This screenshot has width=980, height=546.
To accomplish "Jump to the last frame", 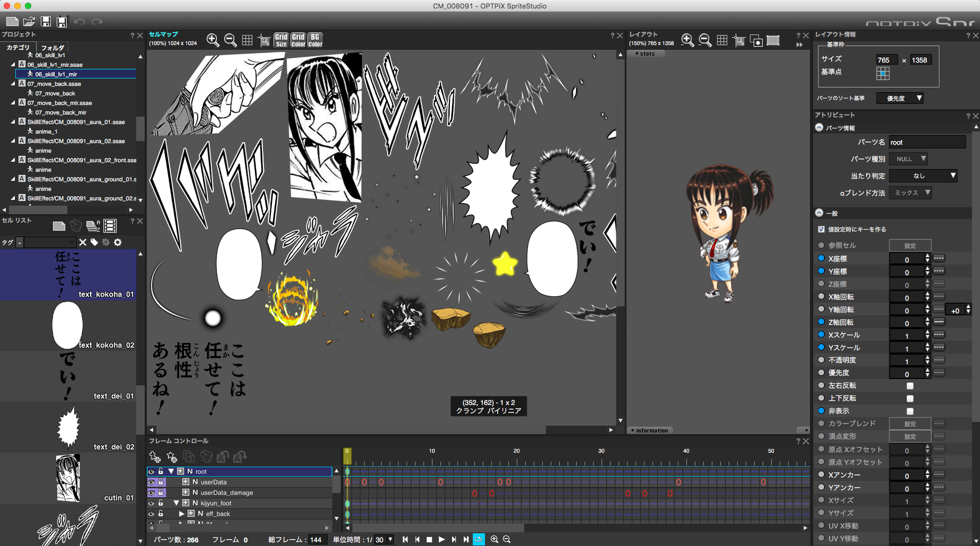I will (x=466, y=540).
